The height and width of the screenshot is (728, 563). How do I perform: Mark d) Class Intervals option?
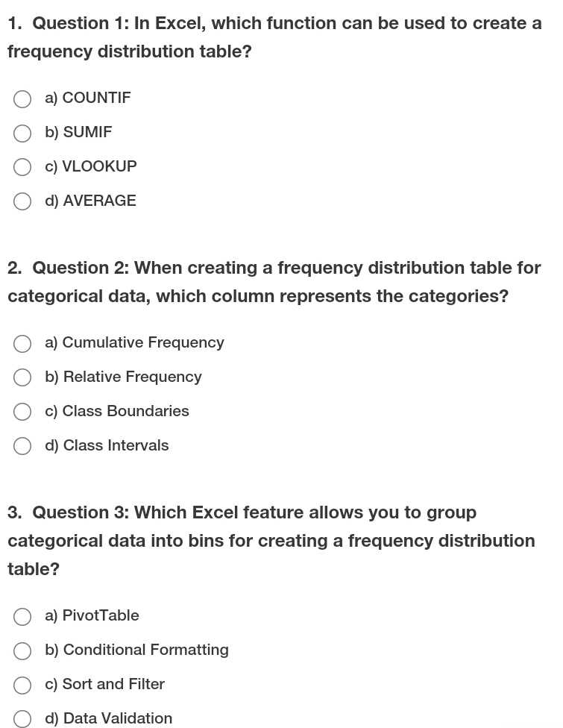point(22,446)
